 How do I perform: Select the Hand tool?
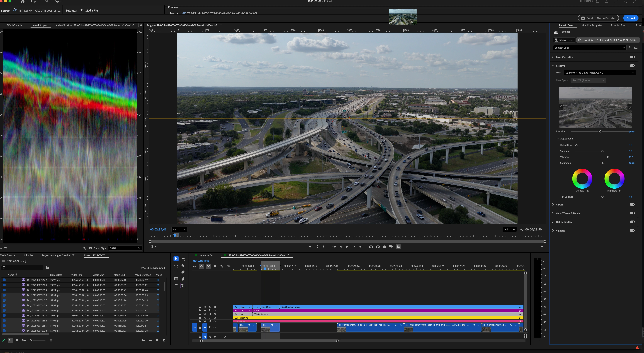tap(183, 279)
